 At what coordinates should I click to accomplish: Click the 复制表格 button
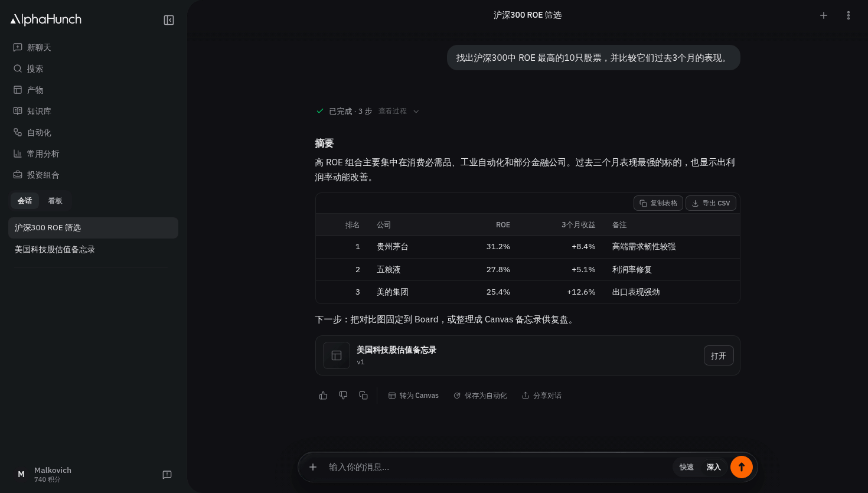tap(658, 203)
